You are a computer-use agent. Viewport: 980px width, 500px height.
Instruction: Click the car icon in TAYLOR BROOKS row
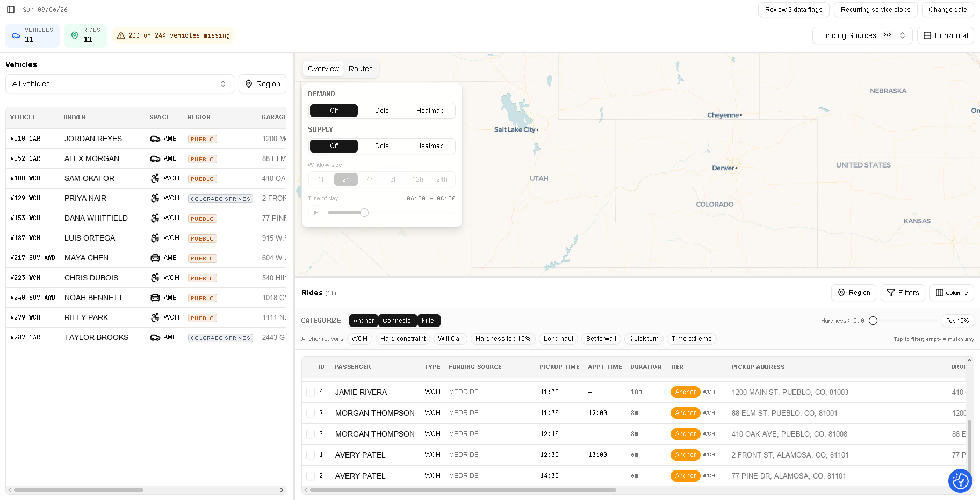[x=155, y=338]
